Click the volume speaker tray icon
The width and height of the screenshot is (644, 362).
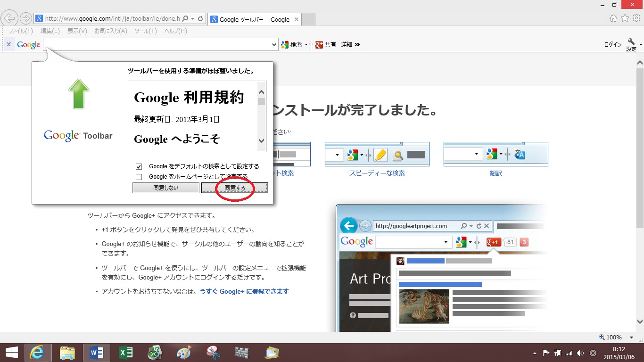coord(580,353)
